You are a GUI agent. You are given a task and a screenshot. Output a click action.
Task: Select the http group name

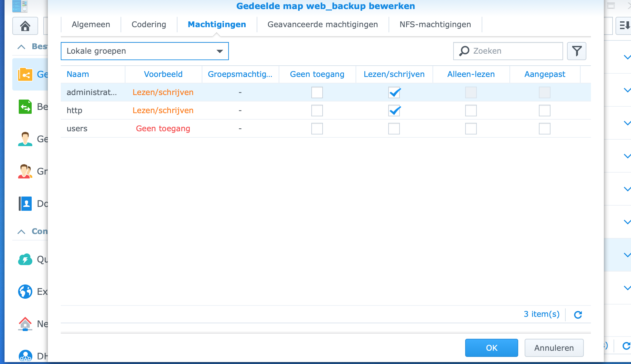74,111
